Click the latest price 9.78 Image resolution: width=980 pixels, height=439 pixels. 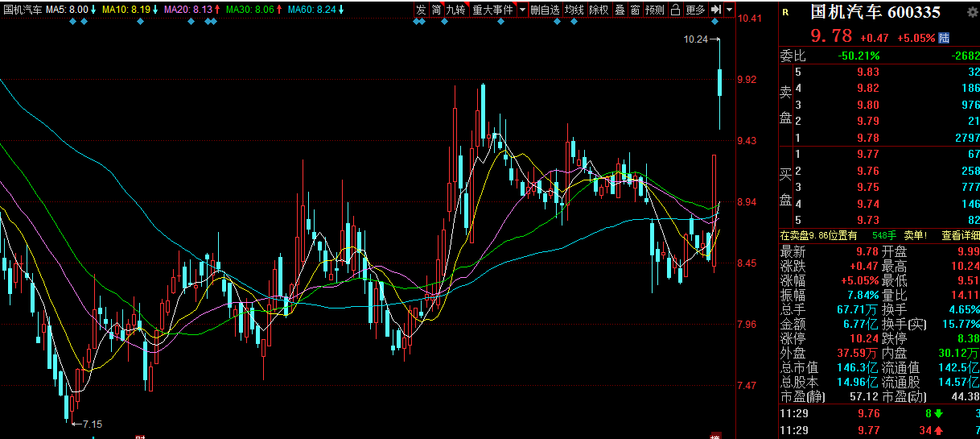[831, 36]
